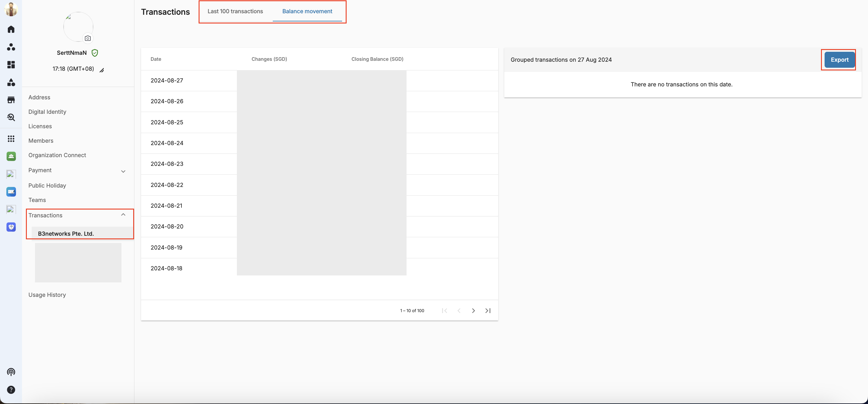Screen dimensions: 868x404
Task: Go to next page of balance table
Action: click(473, 311)
